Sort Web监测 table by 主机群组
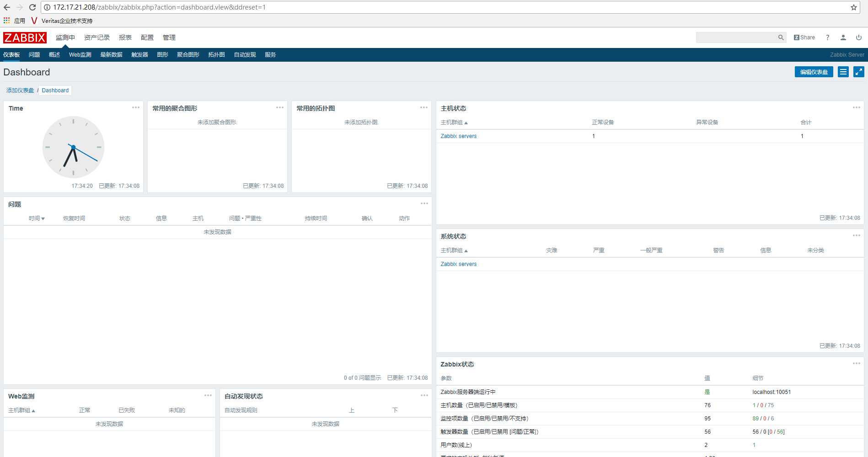Image resolution: width=868 pixels, height=457 pixels. 21,410
